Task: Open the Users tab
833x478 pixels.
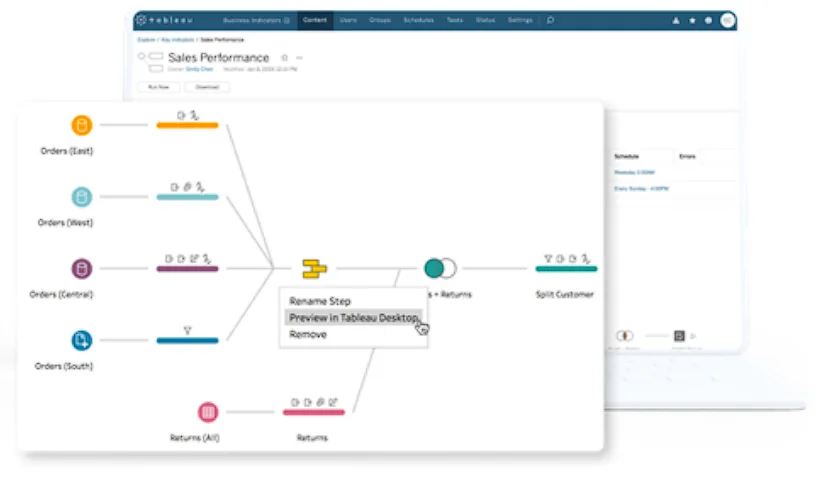Action: pos(348,20)
